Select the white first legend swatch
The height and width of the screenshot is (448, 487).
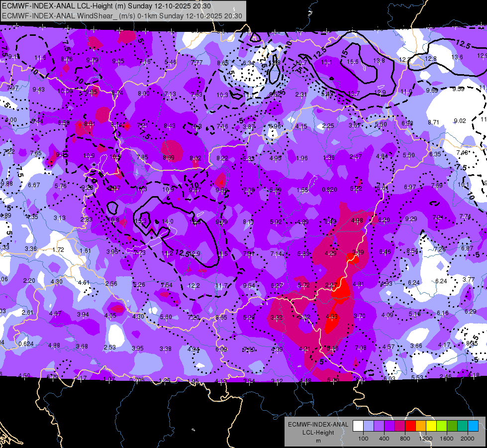pos(358,426)
